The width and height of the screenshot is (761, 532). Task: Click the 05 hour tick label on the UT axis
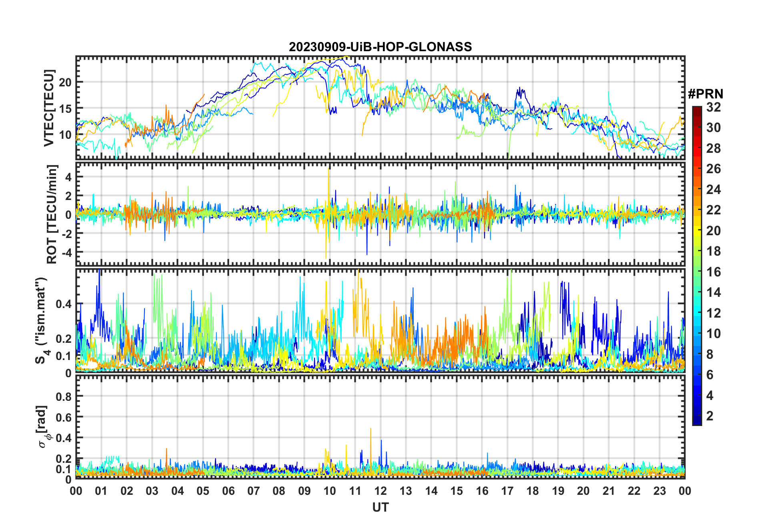pos(203,491)
